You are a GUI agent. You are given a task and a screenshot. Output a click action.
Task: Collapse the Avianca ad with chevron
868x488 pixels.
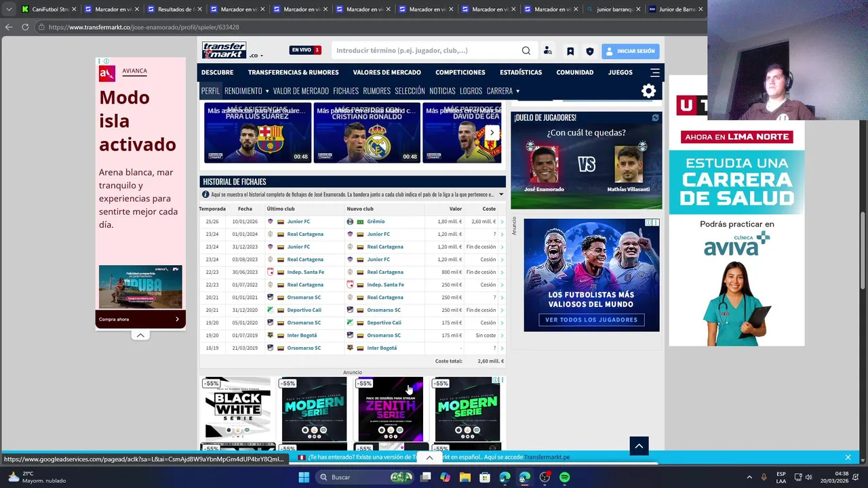tap(140, 335)
